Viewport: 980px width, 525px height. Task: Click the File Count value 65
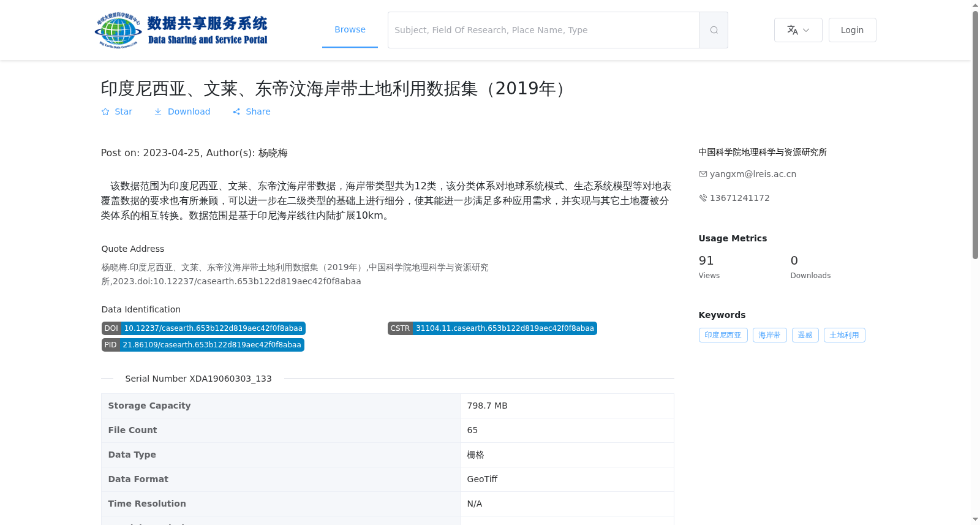point(472,430)
